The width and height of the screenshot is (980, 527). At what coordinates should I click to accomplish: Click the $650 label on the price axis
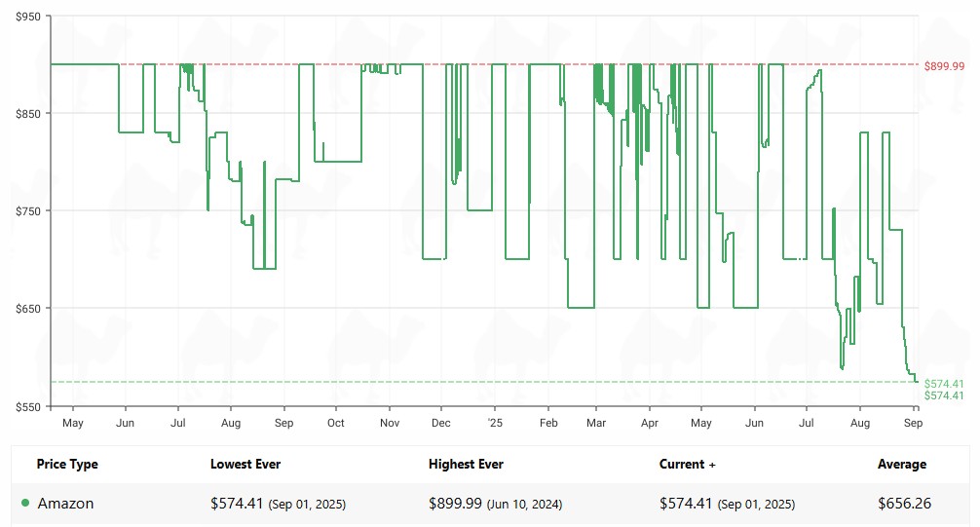(27, 309)
